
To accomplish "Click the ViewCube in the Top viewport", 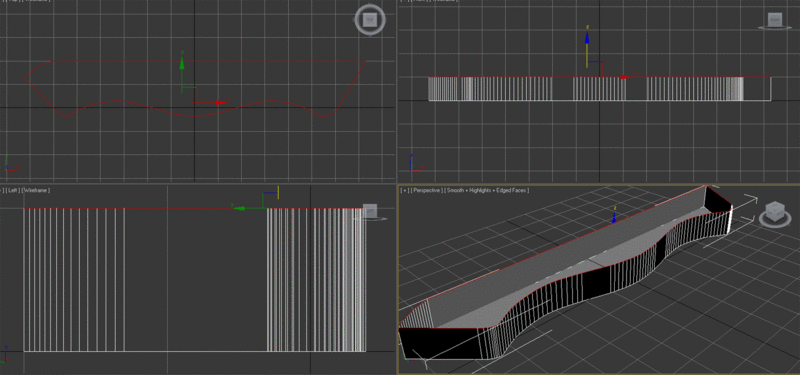I will [x=370, y=20].
